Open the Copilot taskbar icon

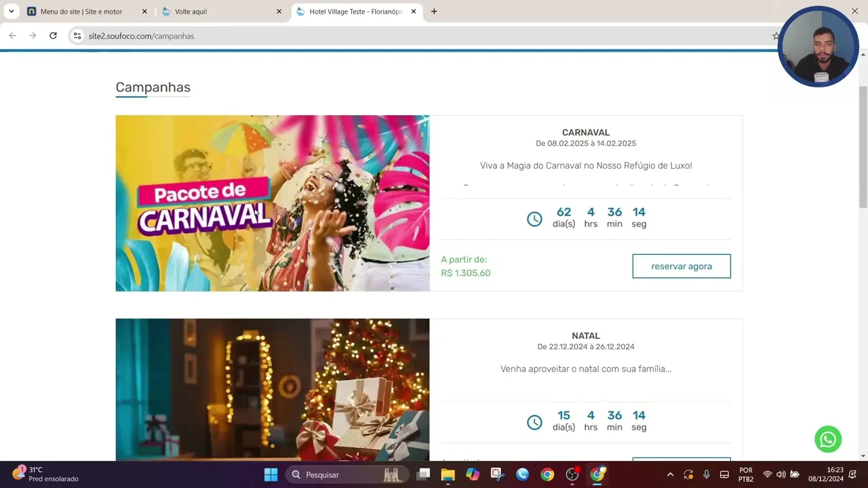(473, 474)
